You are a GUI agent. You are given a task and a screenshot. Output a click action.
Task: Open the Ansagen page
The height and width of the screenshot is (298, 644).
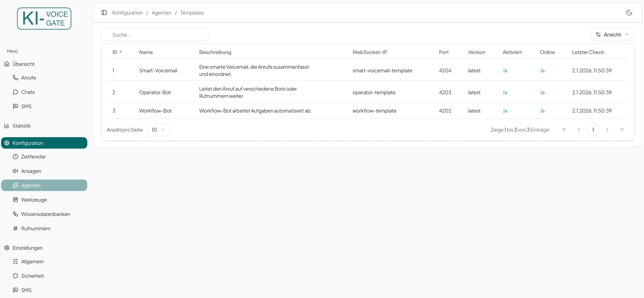click(x=31, y=171)
